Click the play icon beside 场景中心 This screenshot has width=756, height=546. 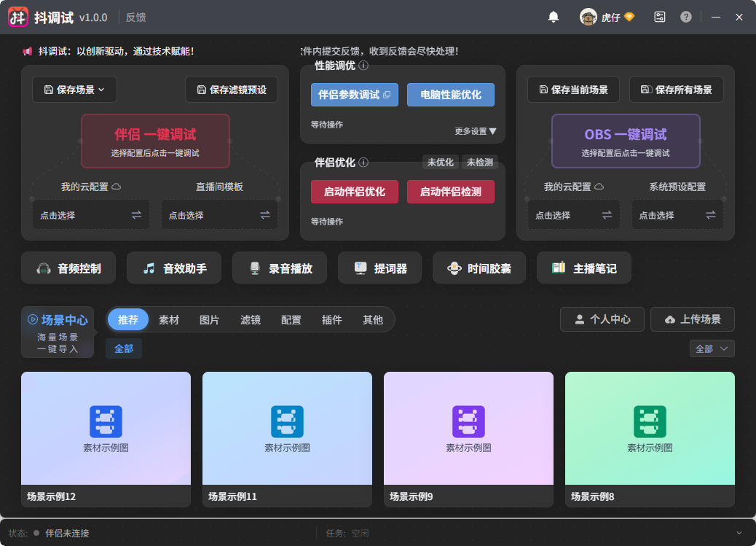click(33, 319)
